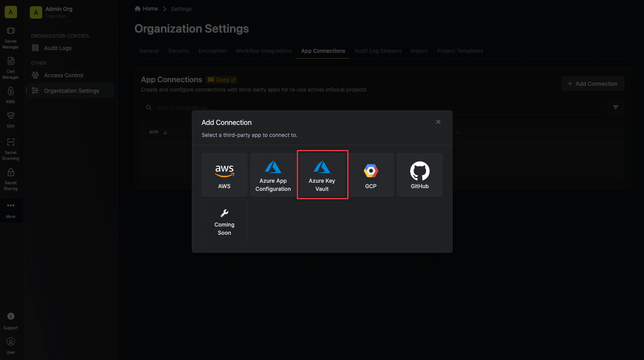Click the Coming Soon wrench tile
This screenshot has height=360, width=644.
click(224, 222)
